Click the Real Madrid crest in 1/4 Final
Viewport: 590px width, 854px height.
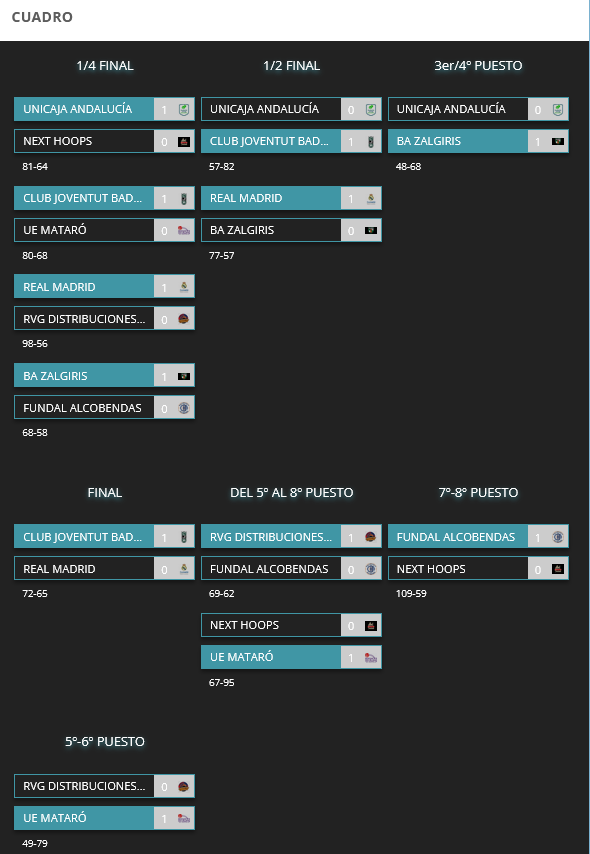coord(184,287)
